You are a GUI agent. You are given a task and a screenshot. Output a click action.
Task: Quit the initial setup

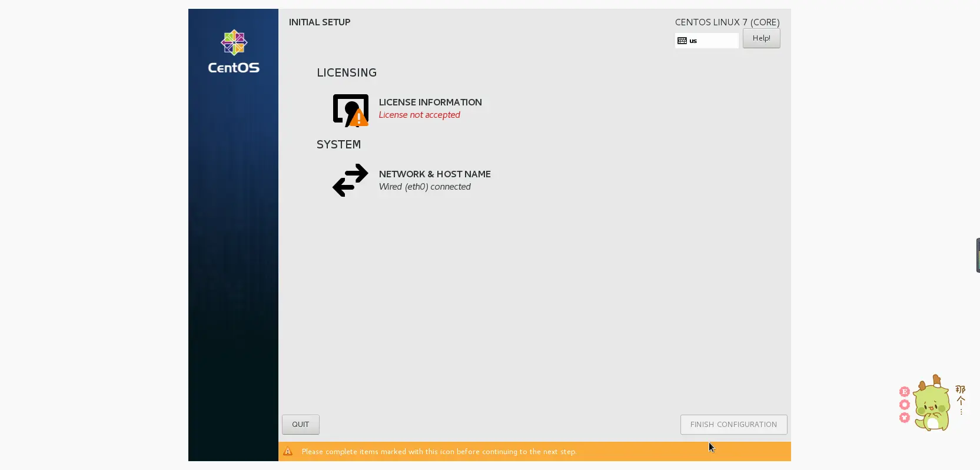(301, 425)
